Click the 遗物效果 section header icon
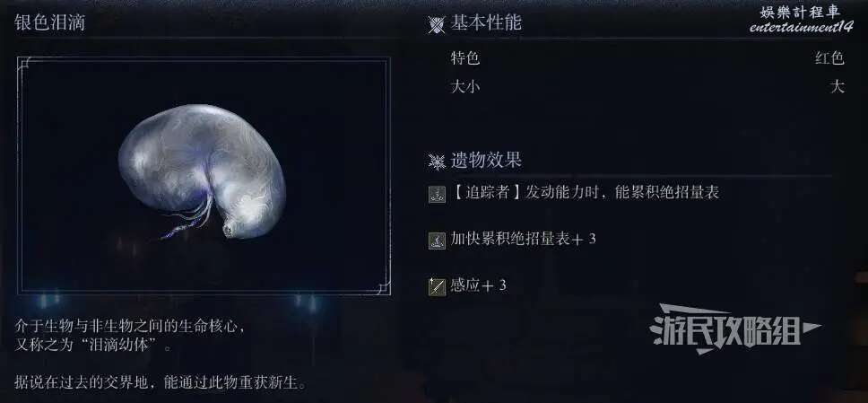This screenshot has height=403, width=868. (x=437, y=162)
